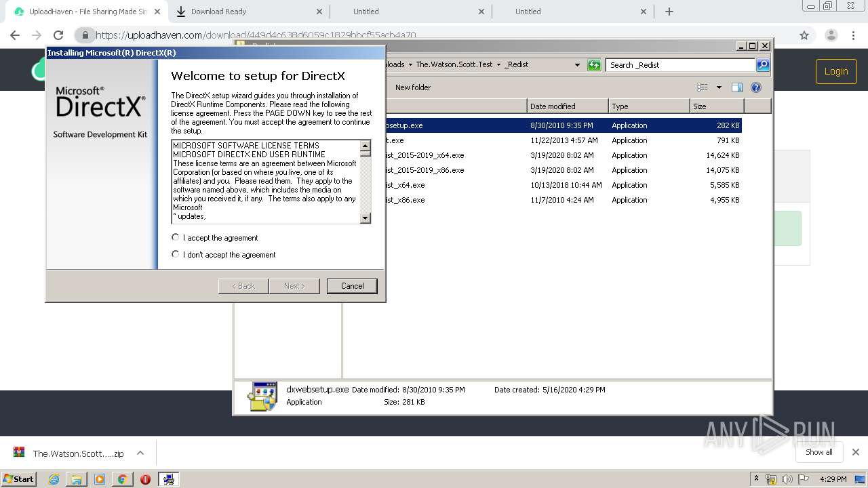Open The.Watson.Scott.Test breadcrumb folder
The image size is (868, 488).
[x=454, y=65]
